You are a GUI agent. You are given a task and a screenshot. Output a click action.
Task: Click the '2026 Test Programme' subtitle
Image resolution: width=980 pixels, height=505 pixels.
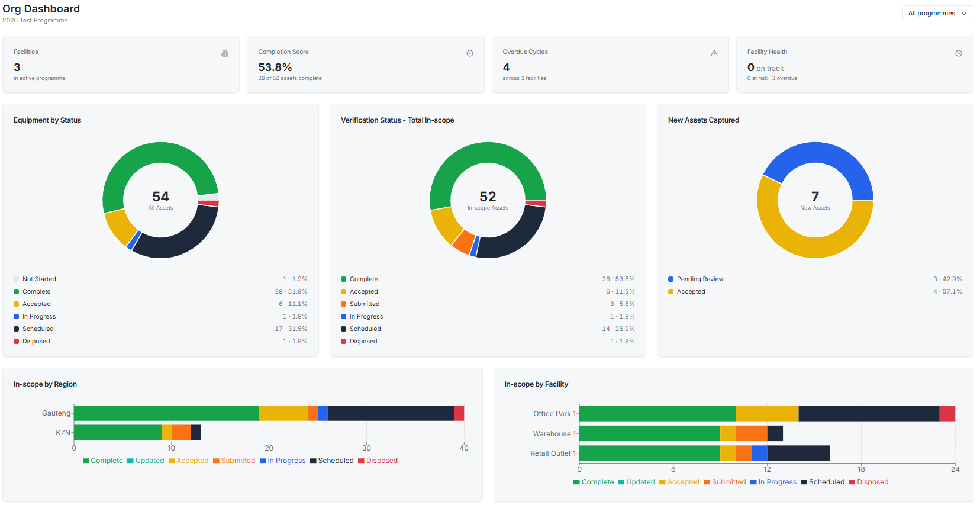(35, 21)
